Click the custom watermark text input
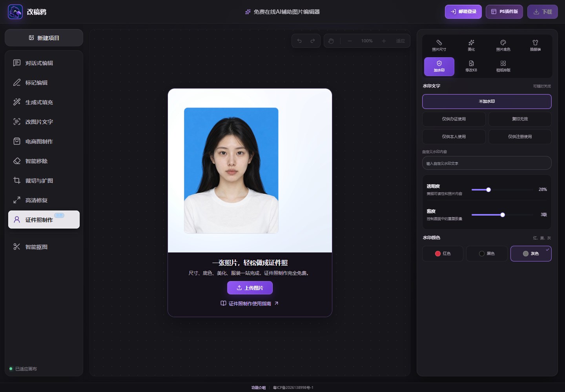The image size is (565, 392). [x=487, y=163]
